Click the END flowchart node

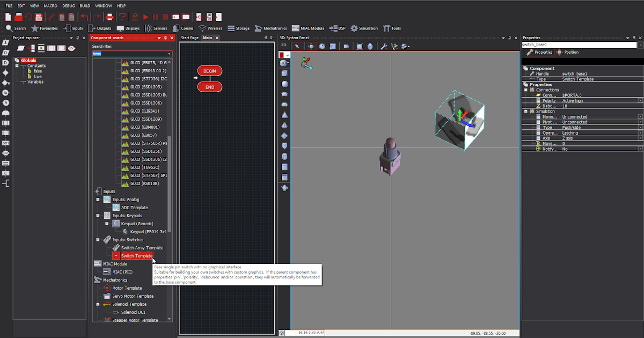coord(210,87)
